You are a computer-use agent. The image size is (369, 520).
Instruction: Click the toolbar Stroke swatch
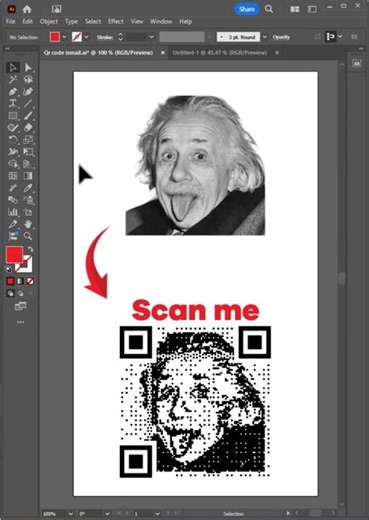(x=25, y=265)
